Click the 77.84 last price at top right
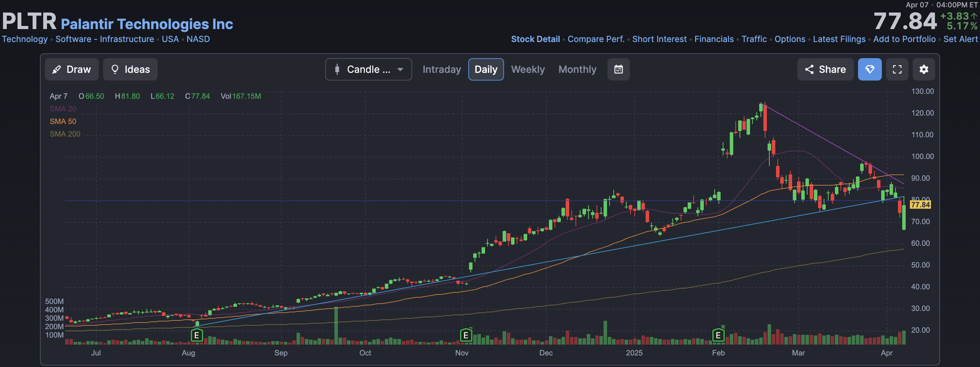Screen dimensions: 980x367 [x=905, y=21]
